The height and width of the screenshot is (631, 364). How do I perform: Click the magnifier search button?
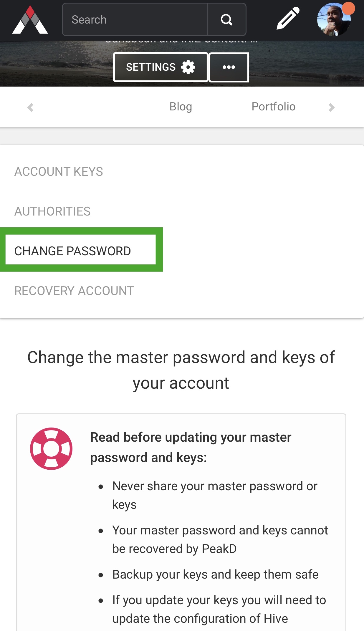[x=226, y=20]
